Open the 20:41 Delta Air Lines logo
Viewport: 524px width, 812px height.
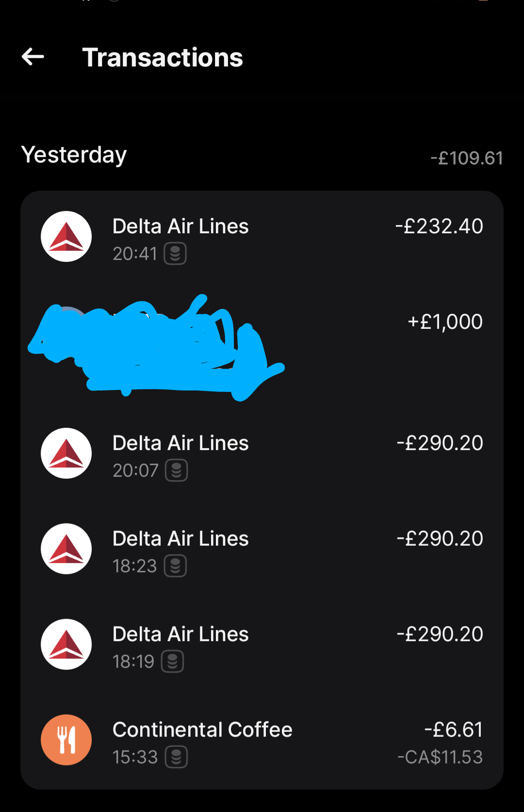pos(66,237)
